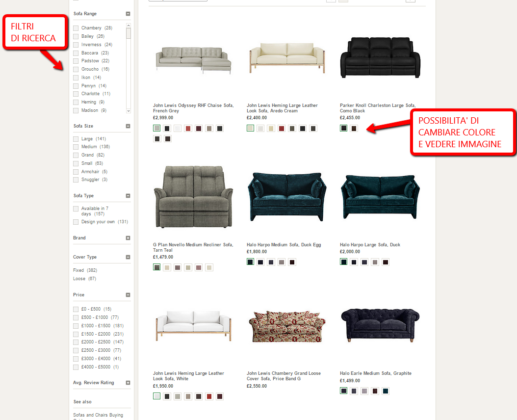Select the Design your own checkbox

coord(76,222)
